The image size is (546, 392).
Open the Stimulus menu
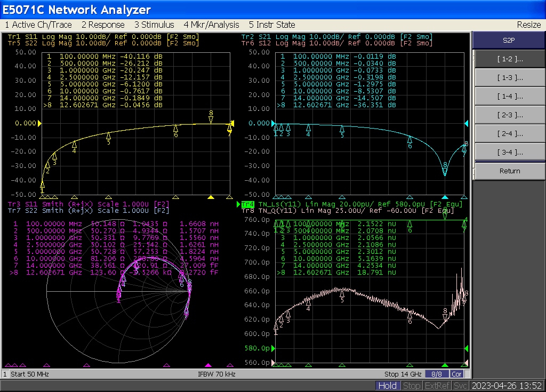pyautogui.click(x=154, y=25)
